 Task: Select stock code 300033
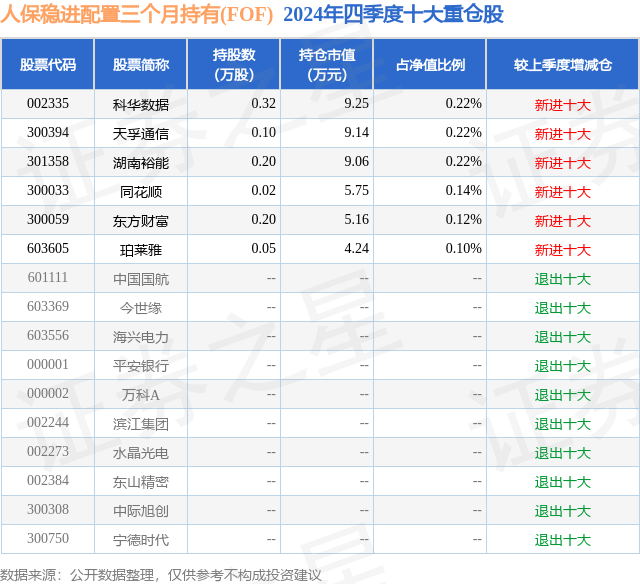[48, 191]
